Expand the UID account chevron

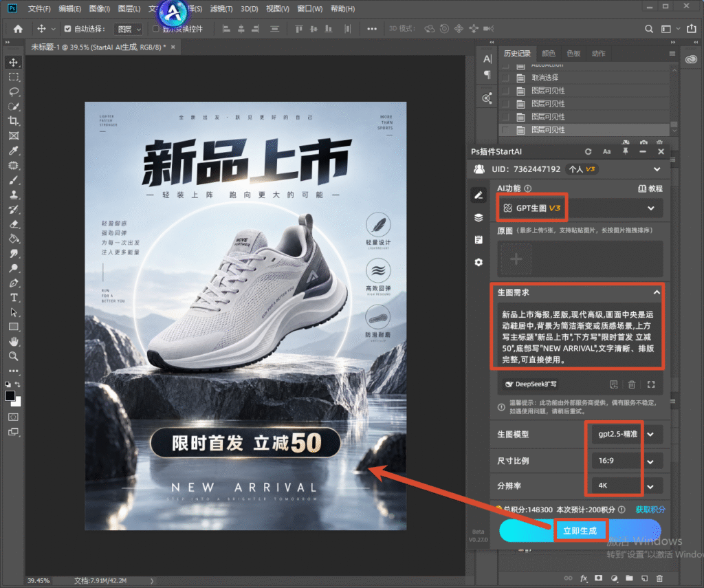(x=657, y=169)
